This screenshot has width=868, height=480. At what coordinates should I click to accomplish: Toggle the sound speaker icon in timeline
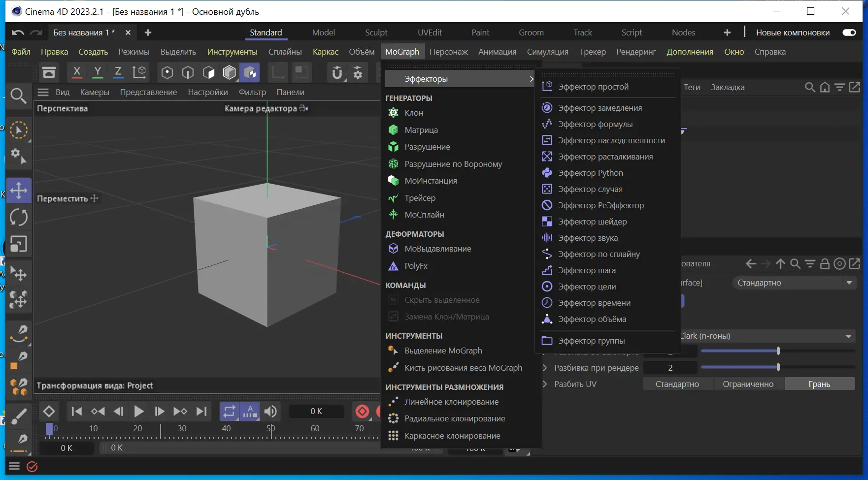click(x=270, y=411)
